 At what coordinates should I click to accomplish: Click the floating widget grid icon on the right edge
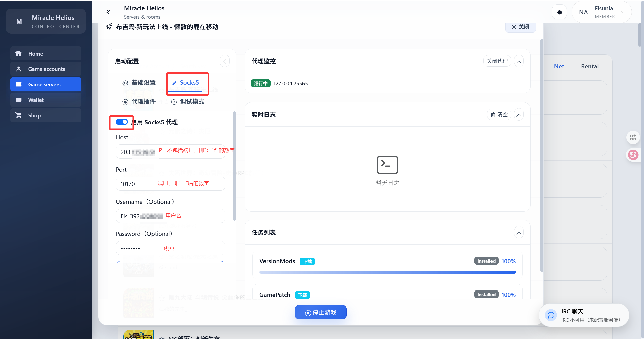click(x=633, y=137)
